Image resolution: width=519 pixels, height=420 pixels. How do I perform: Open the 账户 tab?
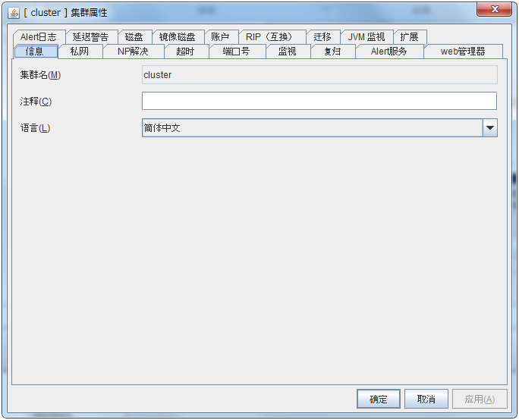pyautogui.click(x=220, y=37)
